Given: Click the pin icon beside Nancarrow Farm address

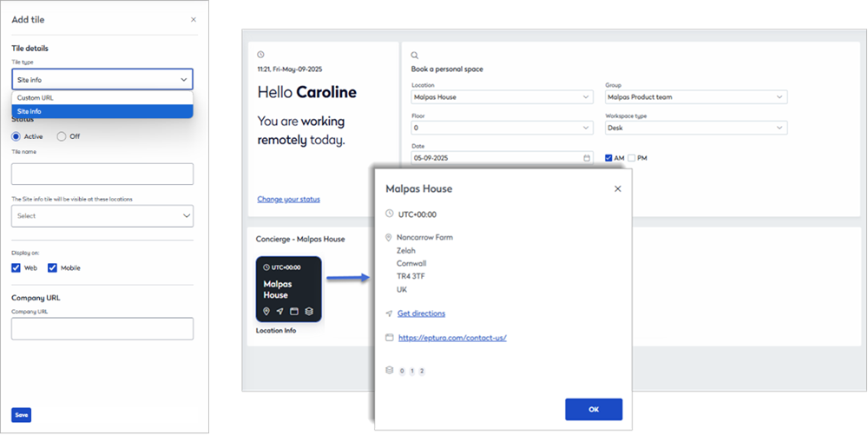Looking at the screenshot, I should (x=389, y=237).
